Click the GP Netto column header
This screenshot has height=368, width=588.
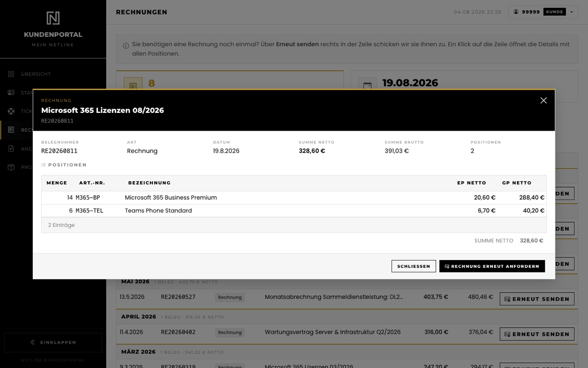(516, 183)
